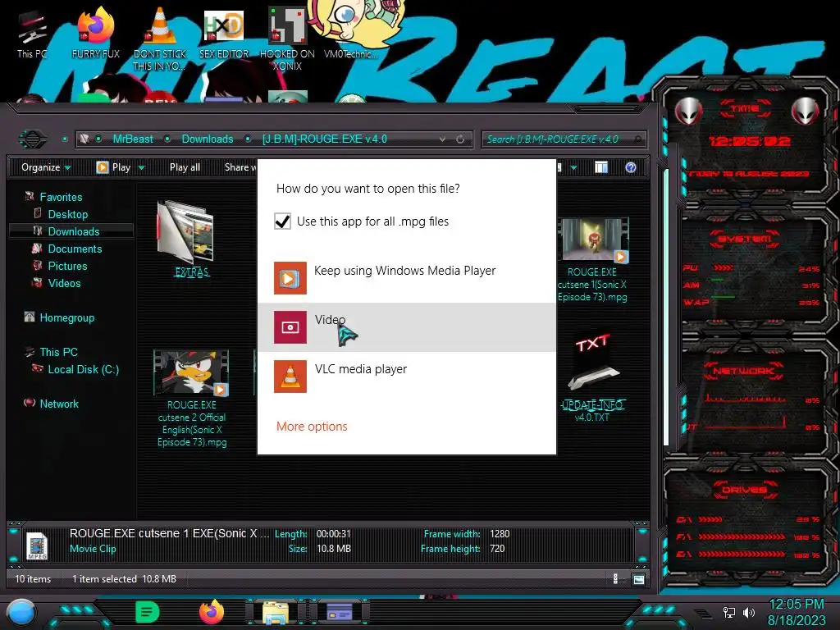Select UPDATE-INFO v4.0.TXT file
The height and width of the screenshot is (630, 840).
click(x=592, y=377)
